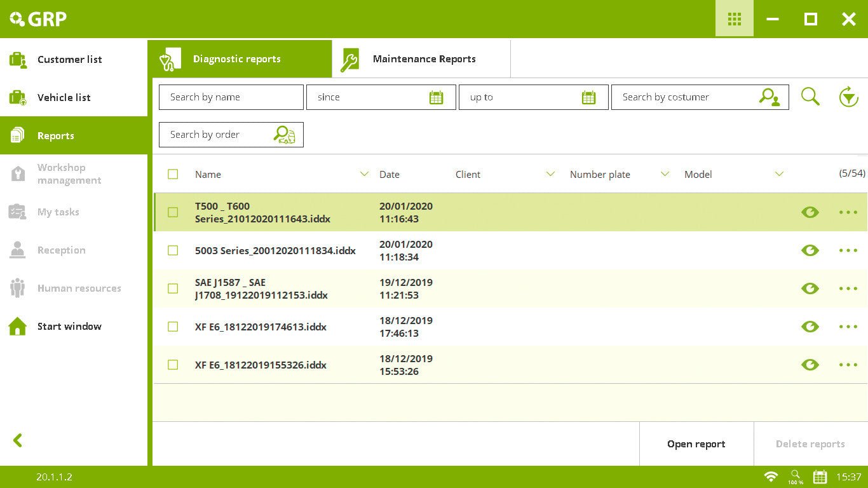Expand the Name column dropdown arrow

pos(364,174)
